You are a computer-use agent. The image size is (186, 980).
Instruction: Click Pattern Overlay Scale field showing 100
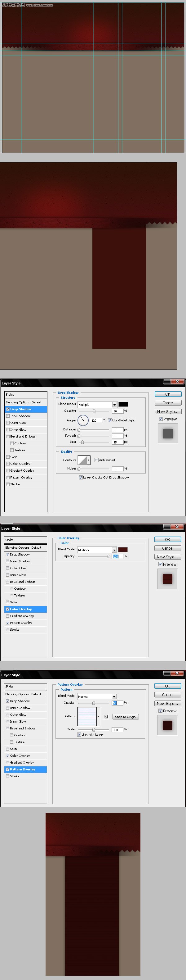[x=118, y=730]
